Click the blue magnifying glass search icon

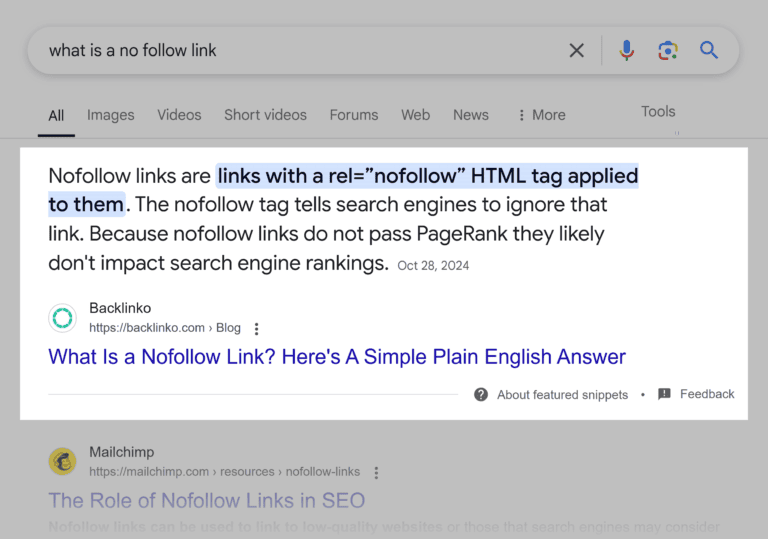tap(709, 50)
